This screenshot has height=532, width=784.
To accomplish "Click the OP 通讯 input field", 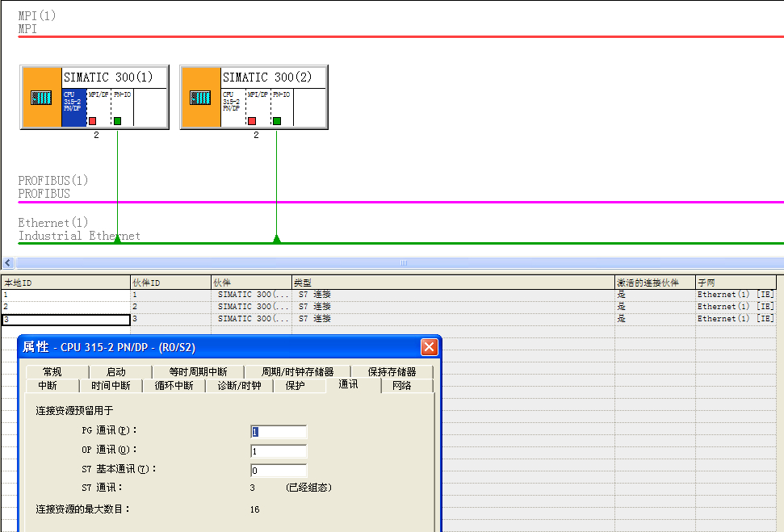I will (279, 451).
